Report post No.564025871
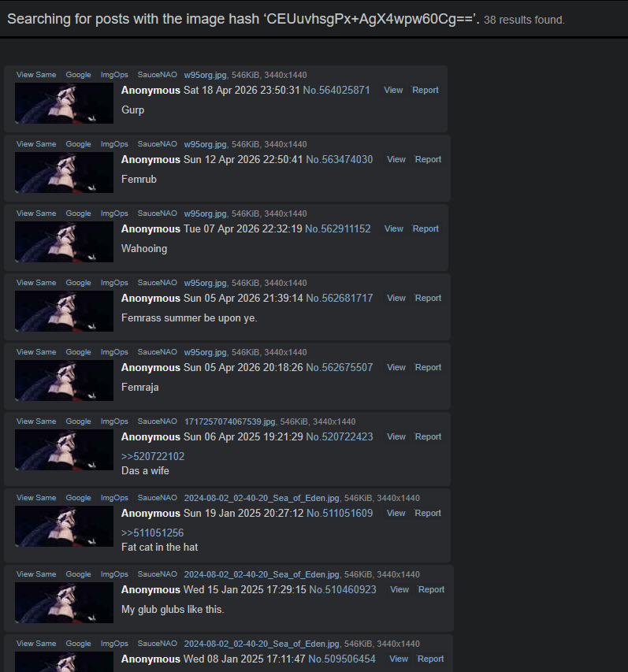 click(x=425, y=90)
